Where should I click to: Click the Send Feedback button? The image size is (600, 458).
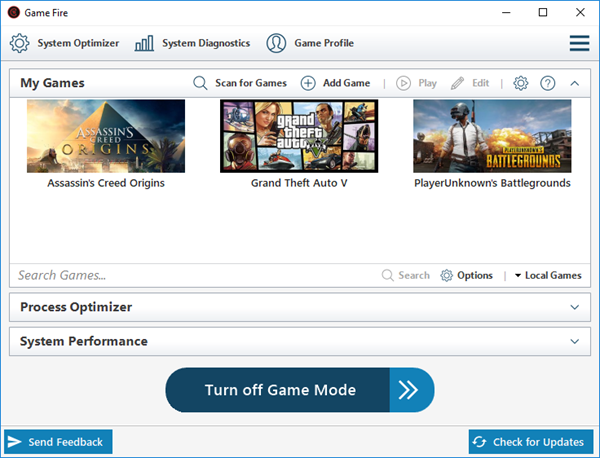(x=58, y=442)
